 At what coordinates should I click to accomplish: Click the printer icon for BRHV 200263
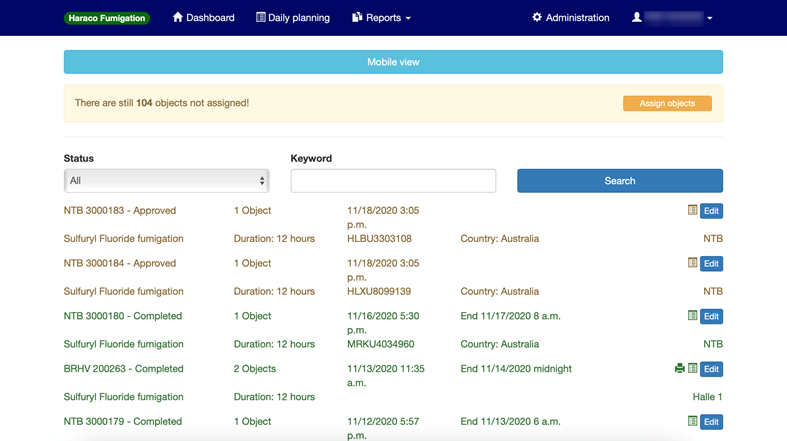tap(680, 369)
